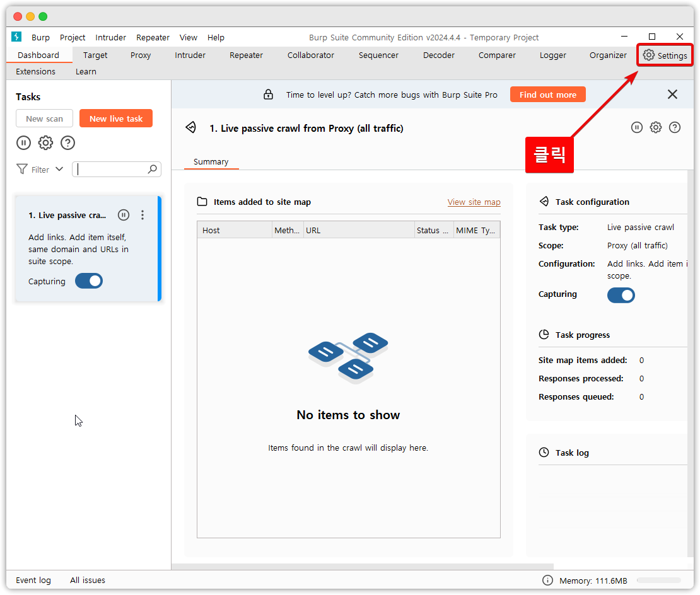
Task: Open the Intruder menu in the menu bar
Action: 111,37
